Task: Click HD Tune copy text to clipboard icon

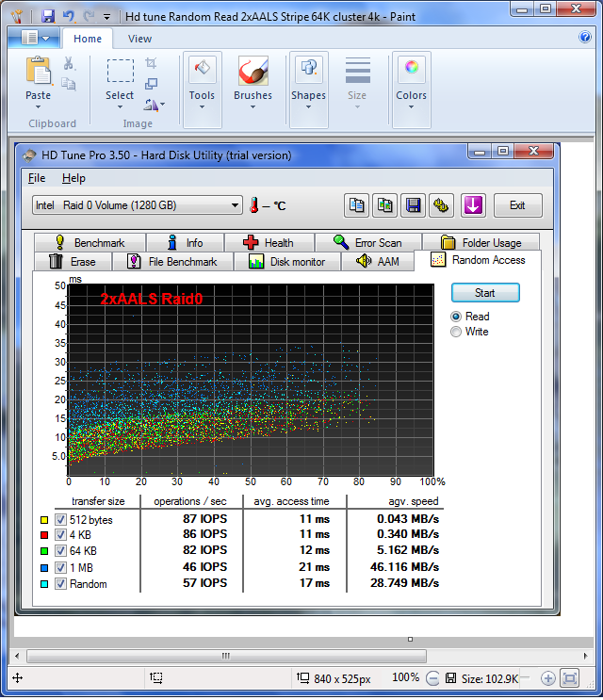Action: tap(356, 205)
